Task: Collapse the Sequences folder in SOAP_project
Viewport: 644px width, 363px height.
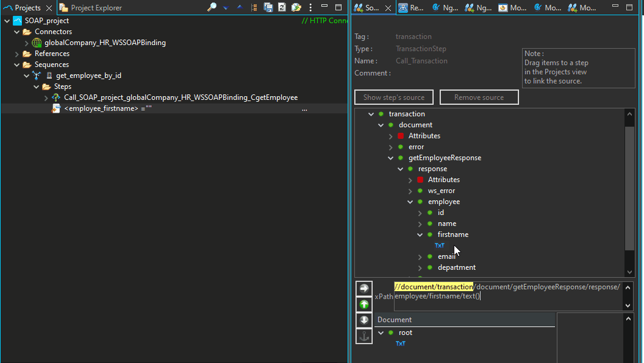Action: click(x=16, y=64)
